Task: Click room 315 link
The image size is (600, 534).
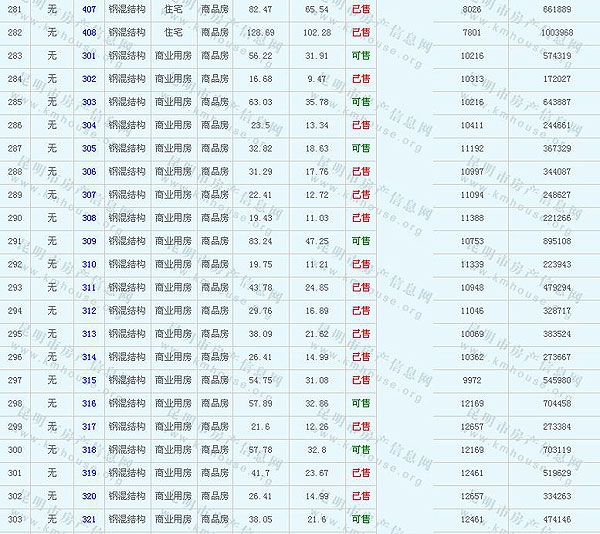Action: 89,380
